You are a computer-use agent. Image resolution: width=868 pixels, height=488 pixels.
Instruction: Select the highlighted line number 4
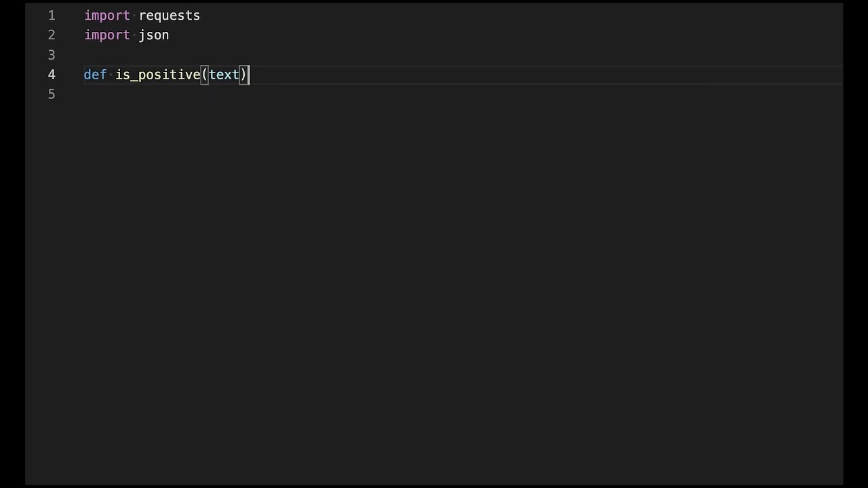tap(52, 75)
